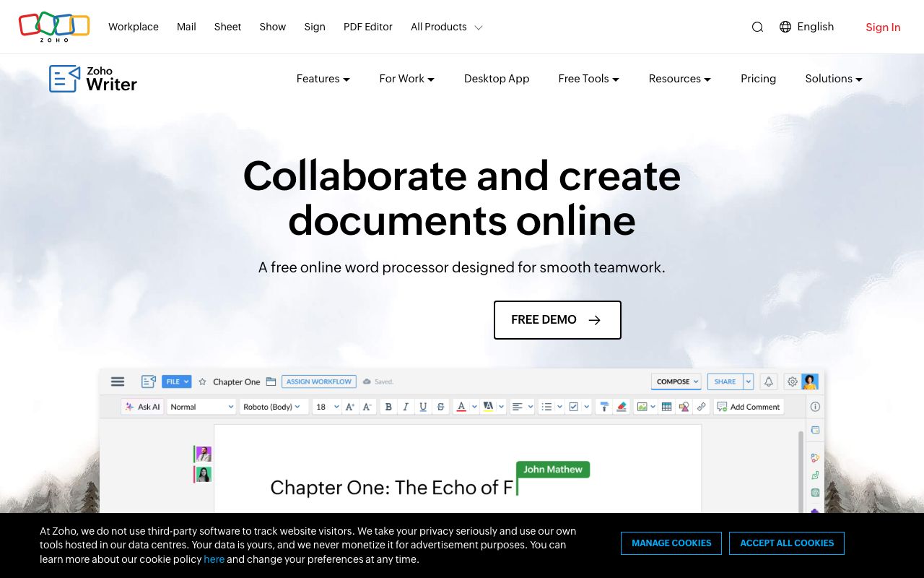Image resolution: width=924 pixels, height=578 pixels.
Task: Go to Desktop App page
Action: coord(497,79)
